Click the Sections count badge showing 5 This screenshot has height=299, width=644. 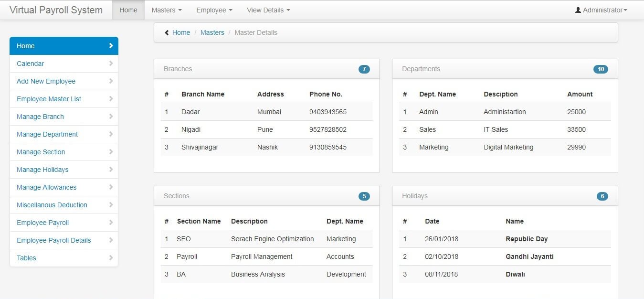click(x=364, y=196)
